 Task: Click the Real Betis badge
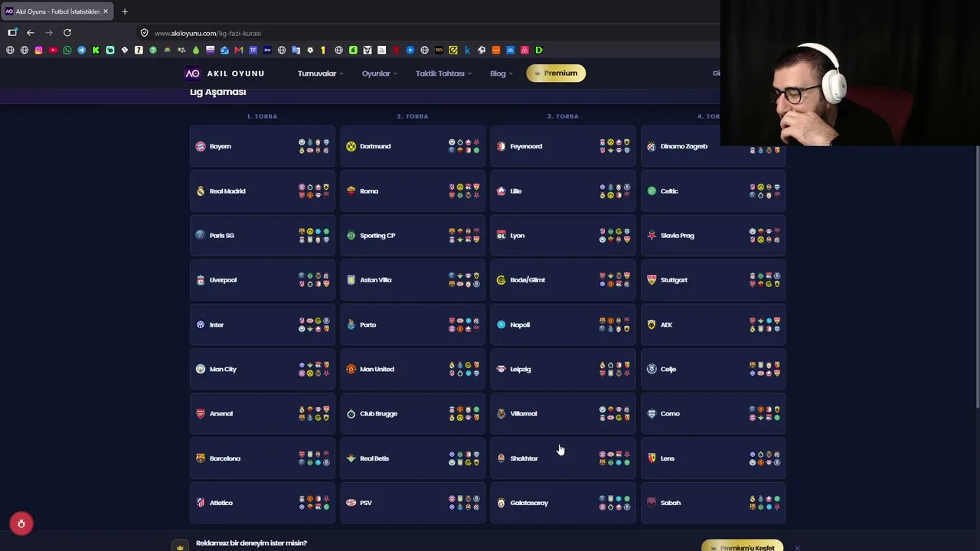point(351,458)
